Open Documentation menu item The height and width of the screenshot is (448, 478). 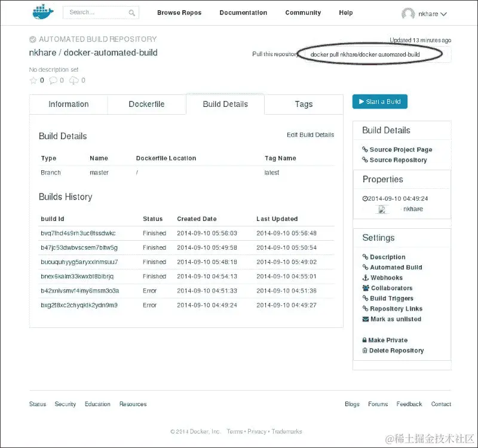coord(243,13)
